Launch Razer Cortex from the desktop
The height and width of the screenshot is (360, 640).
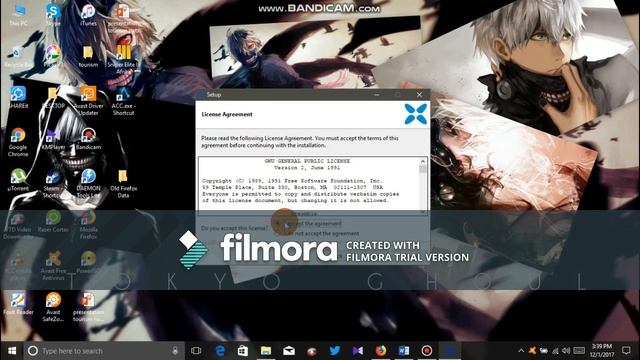pyautogui.click(x=53, y=221)
